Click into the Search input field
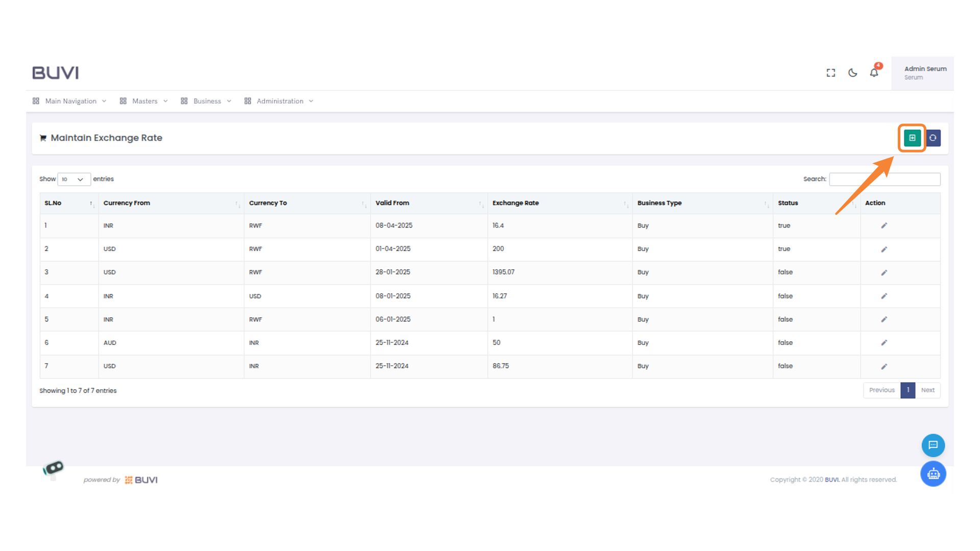980x551 pixels. click(x=885, y=179)
